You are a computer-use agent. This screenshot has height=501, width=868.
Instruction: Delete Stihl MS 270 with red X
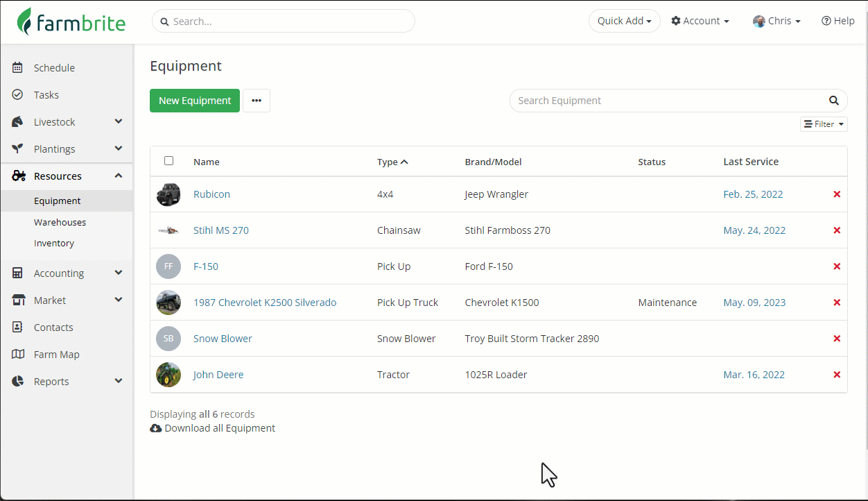pyautogui.click(x=837, y=230)
